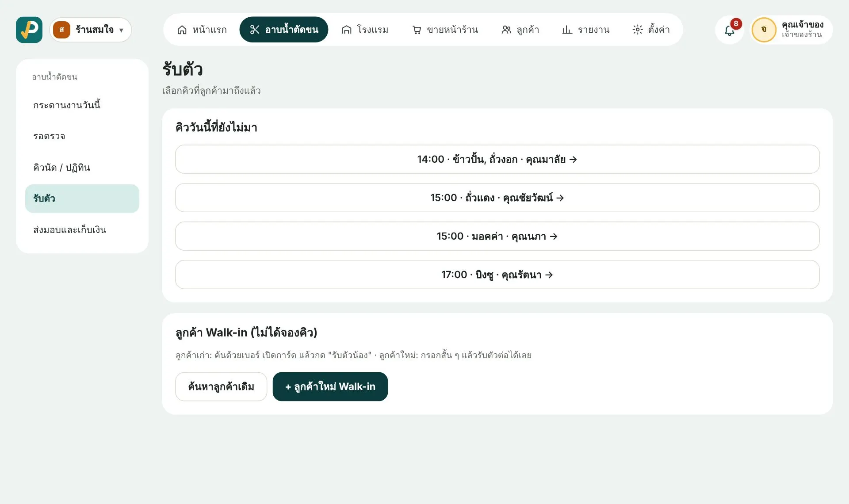Open ขายหน้าร้าน storefront sales tab
This screenshot has width=849, height=504.
coord(445,30)
